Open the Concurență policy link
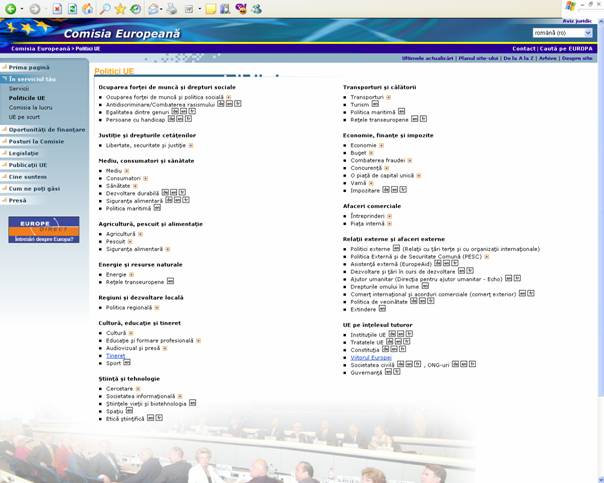 click(366, 168)
